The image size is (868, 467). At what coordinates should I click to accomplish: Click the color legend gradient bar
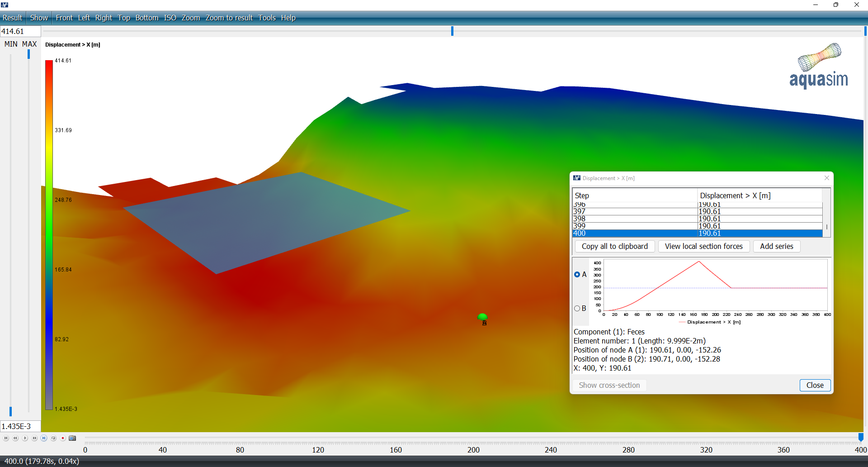[x=49, y=235]
